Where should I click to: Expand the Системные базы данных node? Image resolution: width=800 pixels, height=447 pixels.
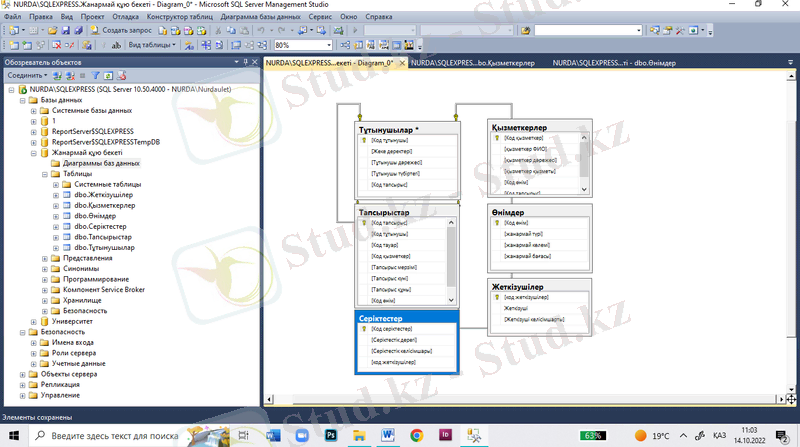tap(32, 110)
